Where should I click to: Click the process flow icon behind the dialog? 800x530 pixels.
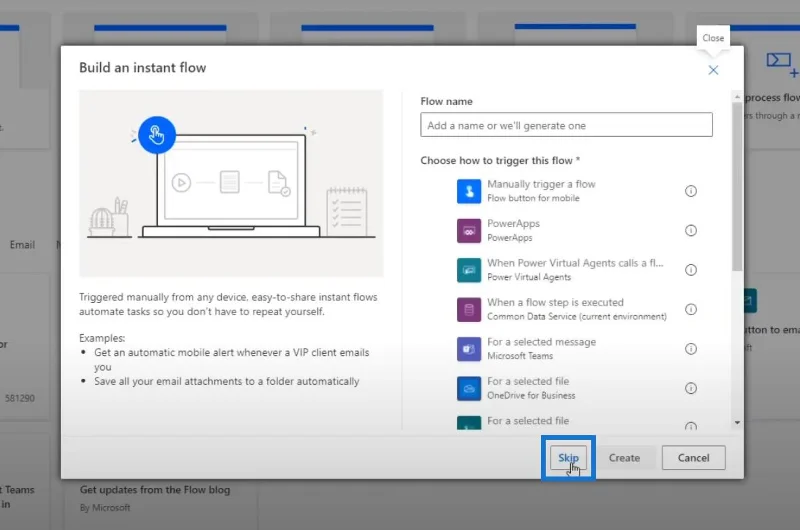pos(781,63)
